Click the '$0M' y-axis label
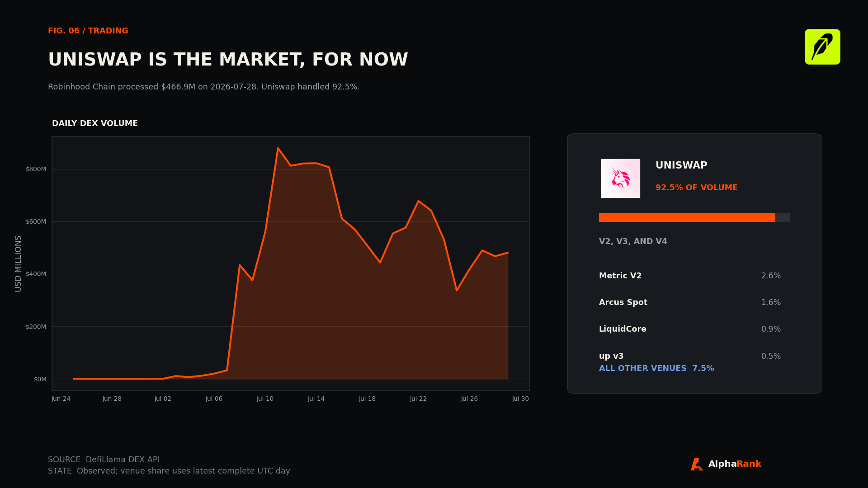Viewport: 868px width, 488px height. tap(40, 379)
